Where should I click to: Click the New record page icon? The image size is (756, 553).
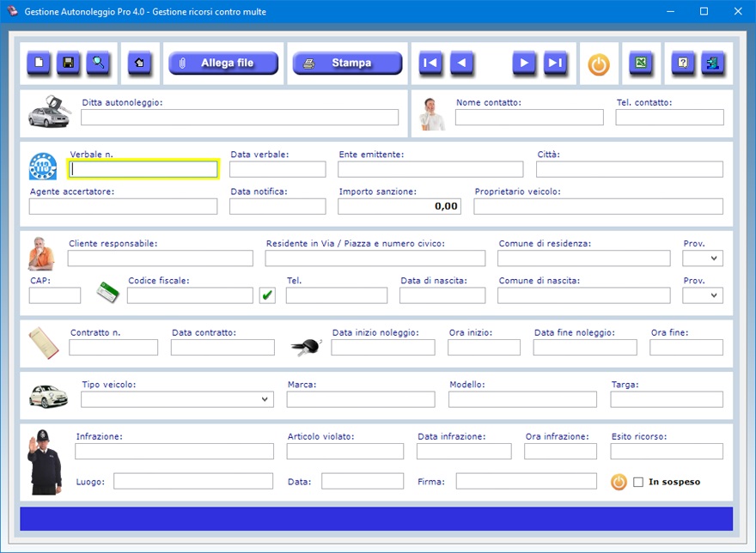click(x=39, y=63)
